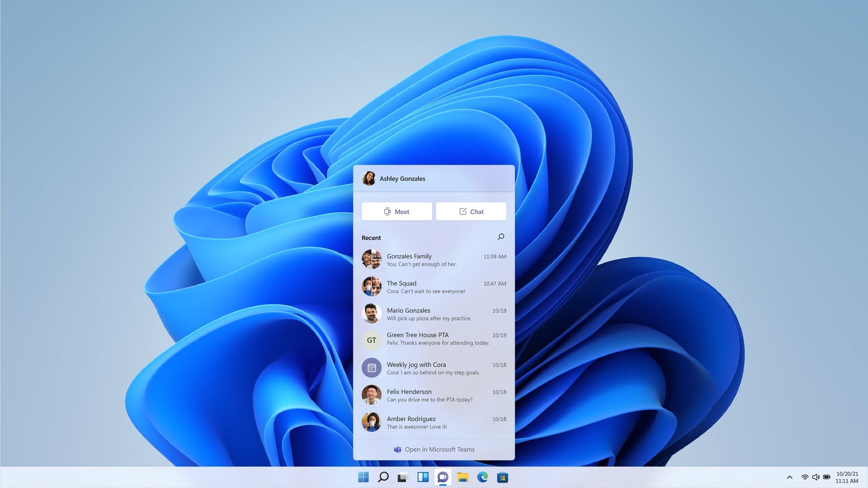
Task: Open the Microsoft Teams chat icon in taskbar
Action: (x=444, y=477)
